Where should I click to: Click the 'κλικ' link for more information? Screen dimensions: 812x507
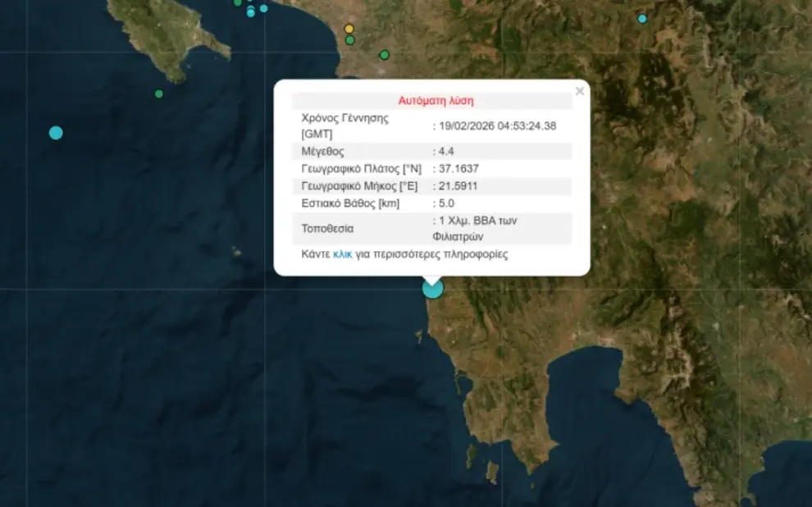click(342, 254)
